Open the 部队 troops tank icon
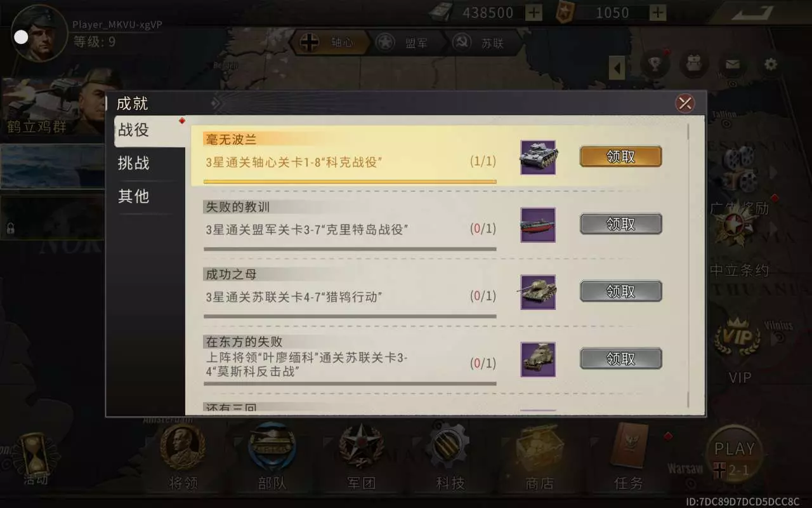The image size is (812, 508). [272, 457]
